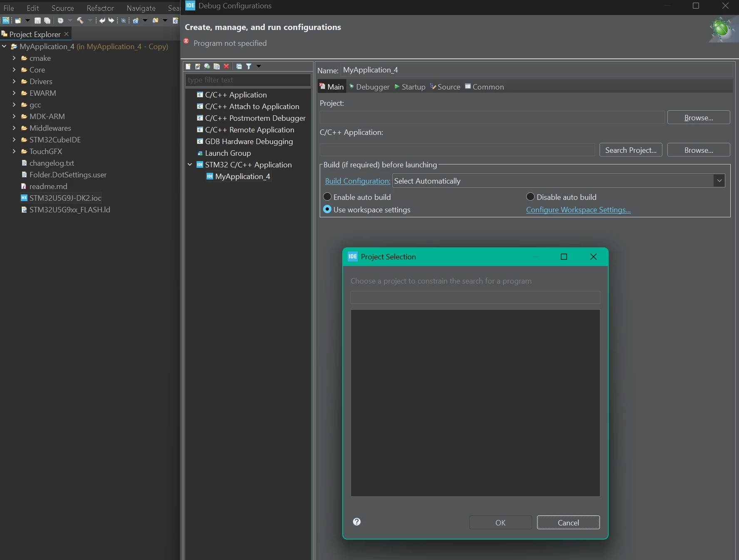Image resolution: width=739 pixels, height=560 pixels.
Task: Close the Project Explorer tab
Action: tap(66, 34)
